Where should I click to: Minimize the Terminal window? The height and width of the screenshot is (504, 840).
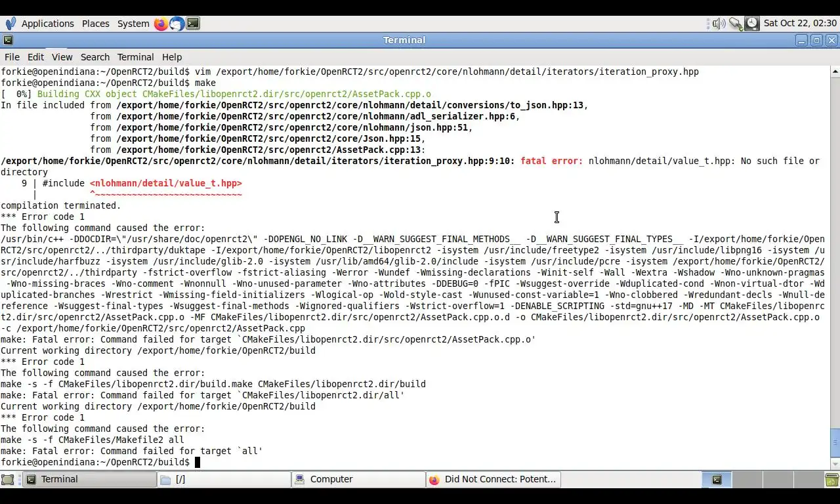801,41
